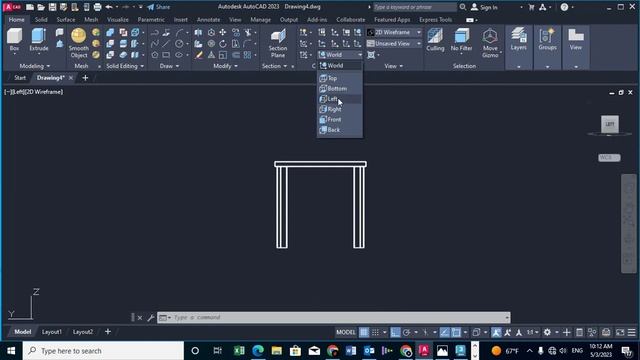640x360 pixels.
Task: Toggle object snap tracking in status bar
Action: click(444, 332)
